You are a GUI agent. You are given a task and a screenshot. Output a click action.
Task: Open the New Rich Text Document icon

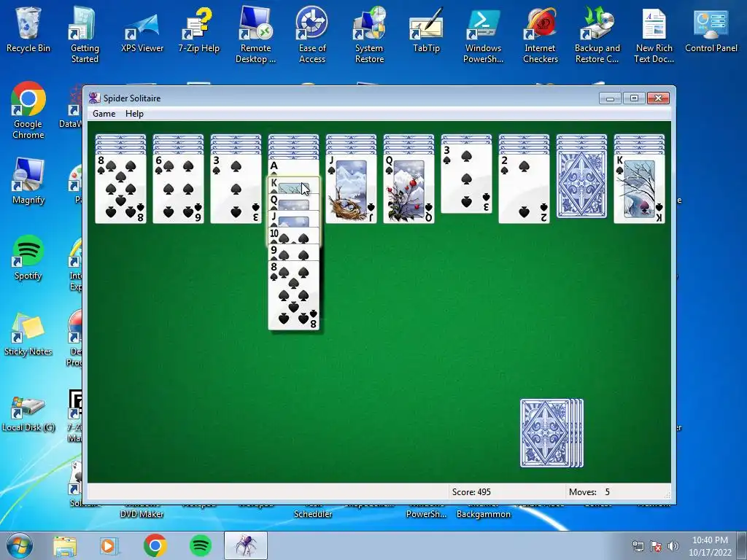[x=654, y=34]
